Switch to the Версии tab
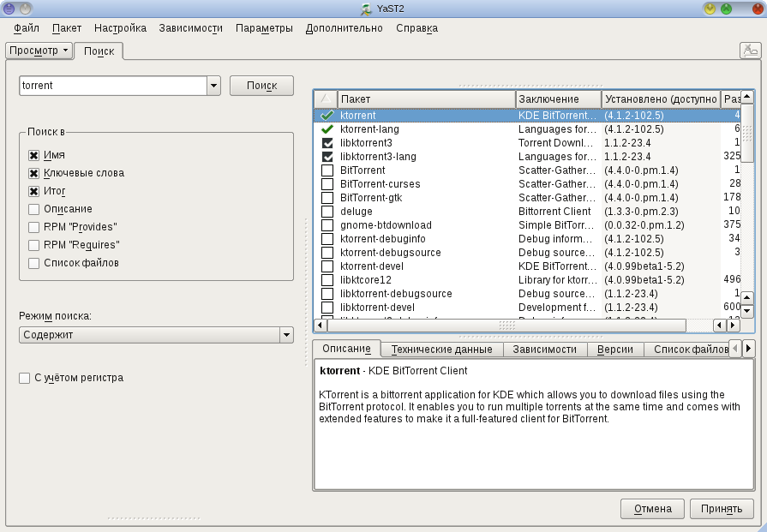 pyautogui.click(x=614, y=350)
